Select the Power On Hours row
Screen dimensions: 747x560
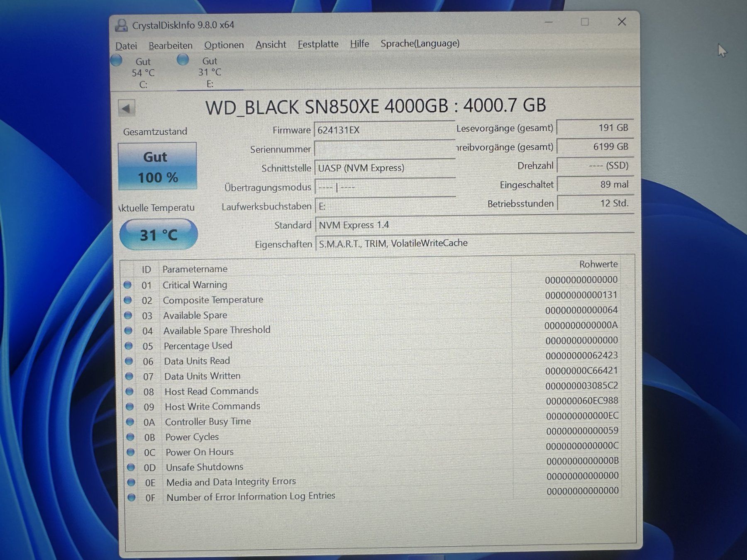373,449
